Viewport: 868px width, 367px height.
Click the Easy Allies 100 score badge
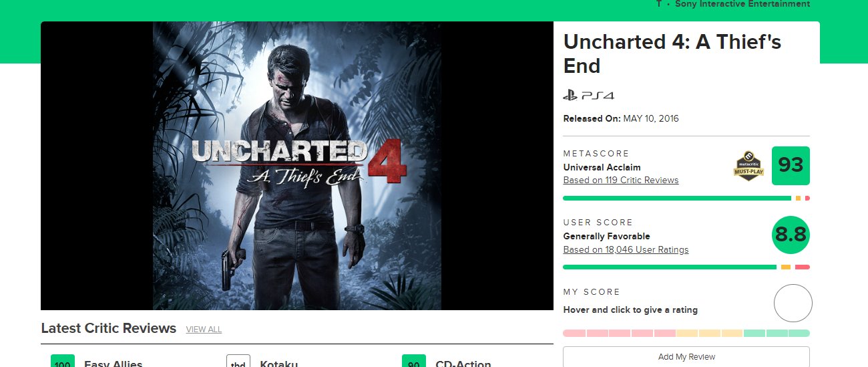click(x=63, y=362)
